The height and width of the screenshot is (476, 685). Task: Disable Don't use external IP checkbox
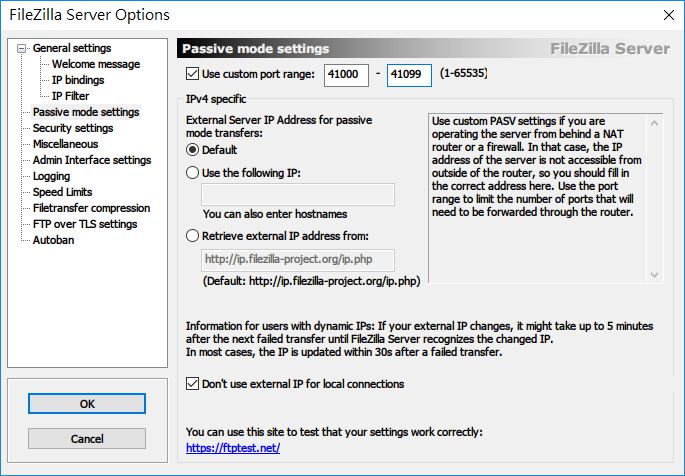[x=194, y=384]
